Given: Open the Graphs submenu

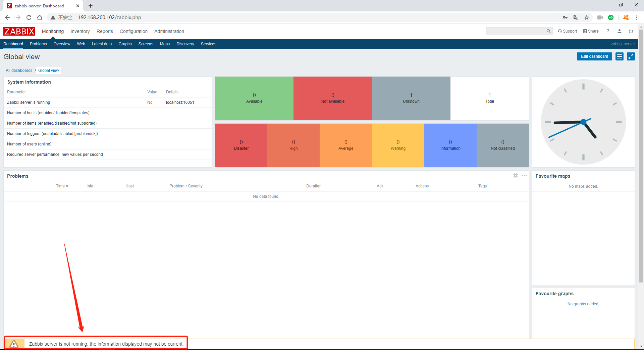Looking at the screenshot, I should [x=125, y=44].
